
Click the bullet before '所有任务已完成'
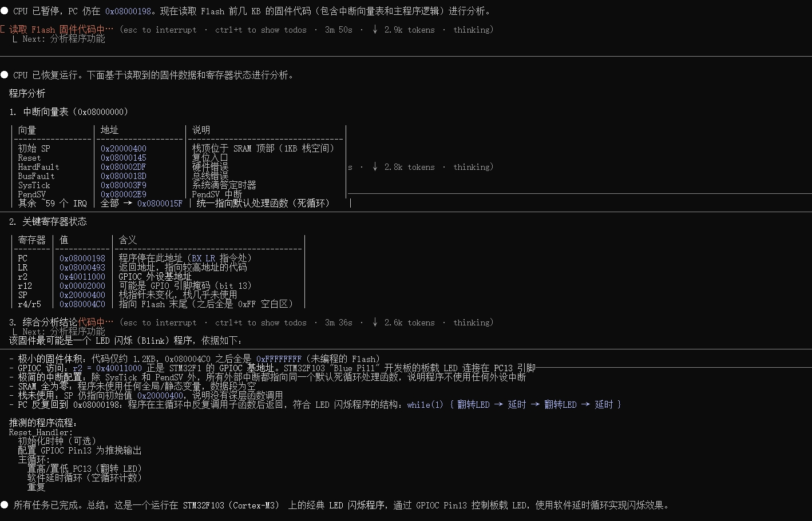point(4,505)
